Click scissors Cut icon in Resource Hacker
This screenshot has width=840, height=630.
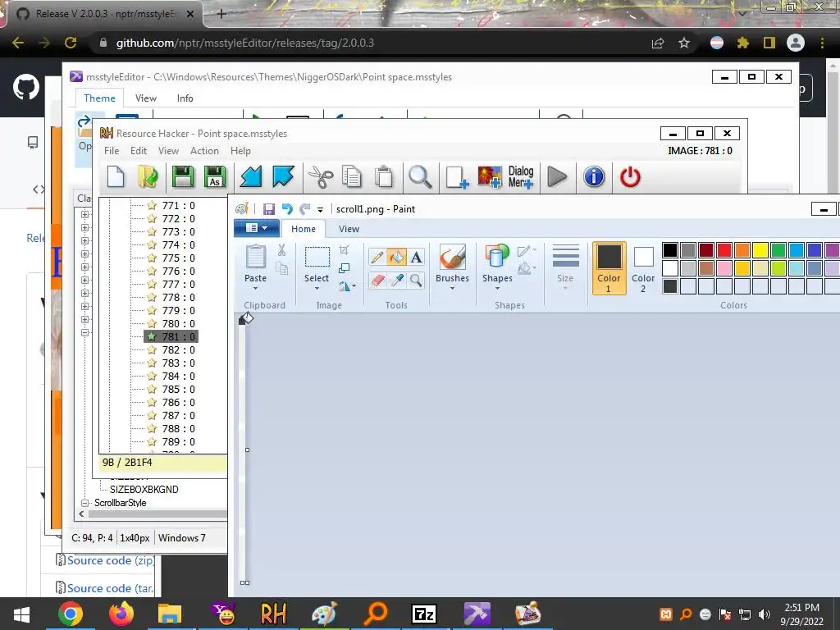[x=321, y=177]
